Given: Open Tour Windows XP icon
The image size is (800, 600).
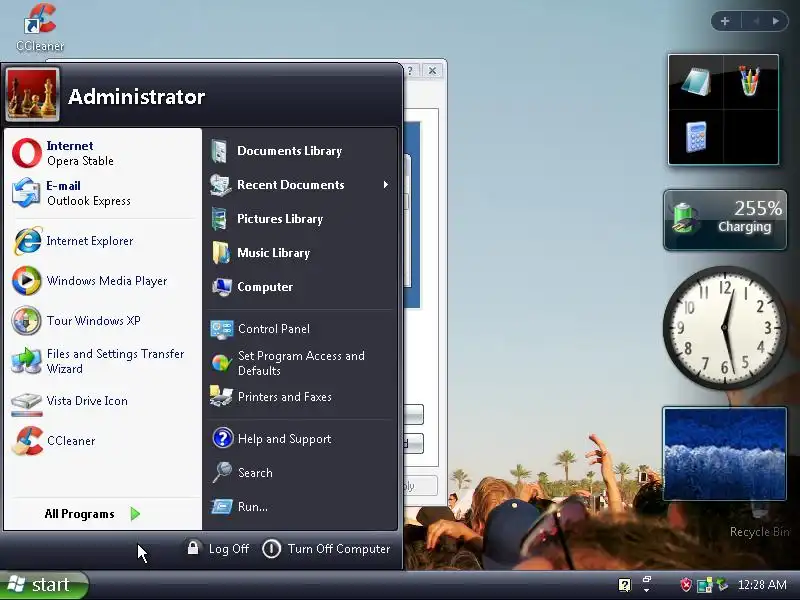Looking at the screenshot, I should pos(27,320).
